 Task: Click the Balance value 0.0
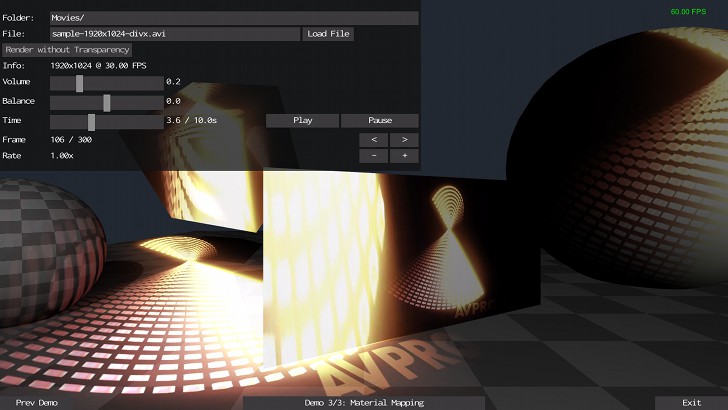tap(173, 101)
